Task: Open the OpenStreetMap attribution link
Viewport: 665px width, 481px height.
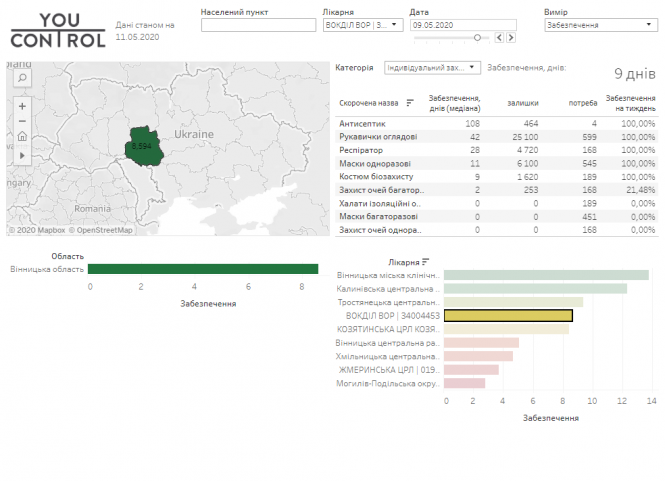Action: click(x=101, y=230)
